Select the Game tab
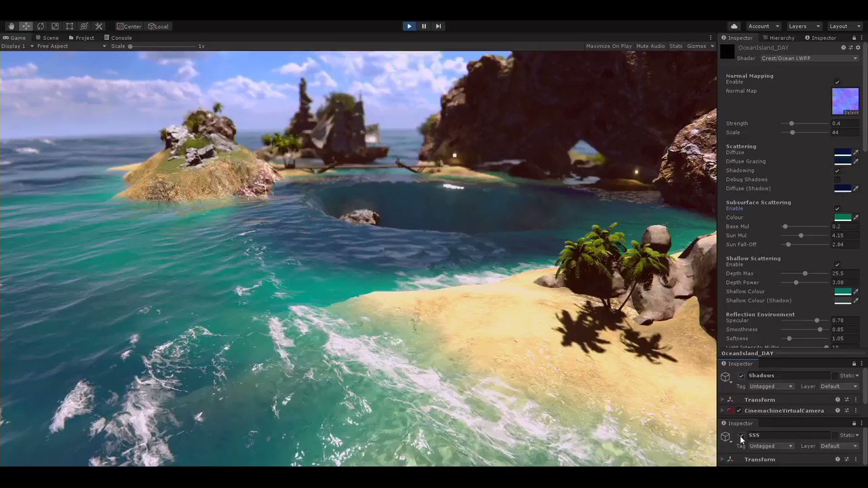Image resolution: width=868 pixels, height=488 pixels. [x=14, y=38]
